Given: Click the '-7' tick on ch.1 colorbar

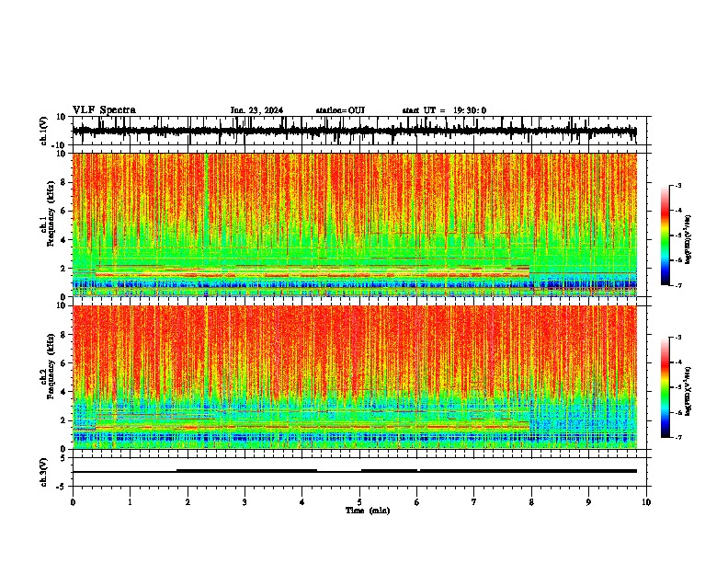Looking at the screenshot, I should pyautogui.click(x=677, y=285).
